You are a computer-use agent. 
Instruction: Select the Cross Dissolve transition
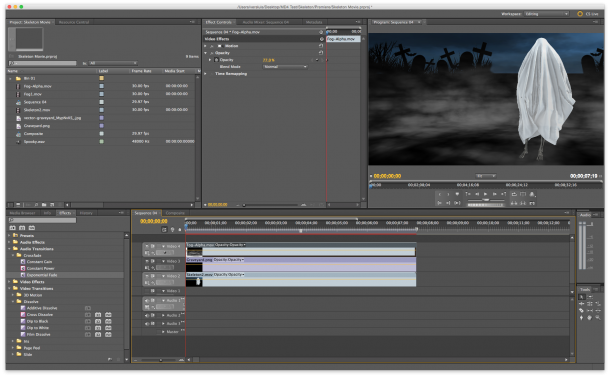[40, 315]
